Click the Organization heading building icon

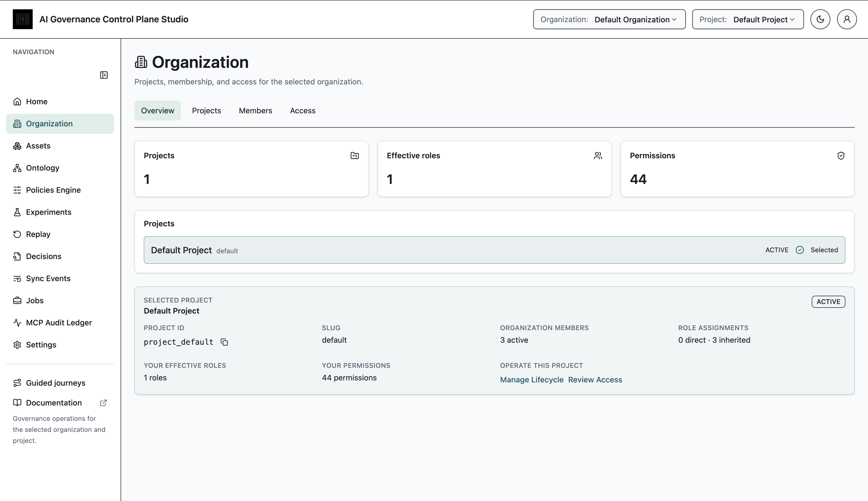141,62
